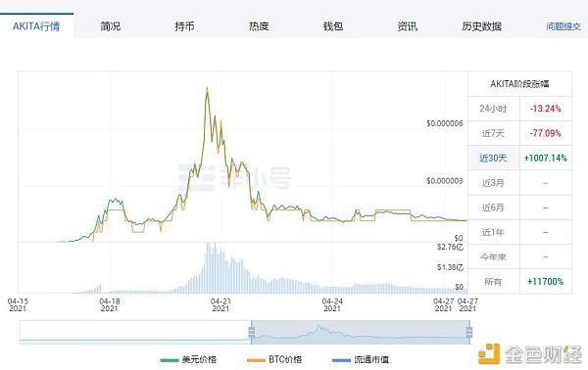Click the $0.000006 axis label
588x370 pixels.
445,123
